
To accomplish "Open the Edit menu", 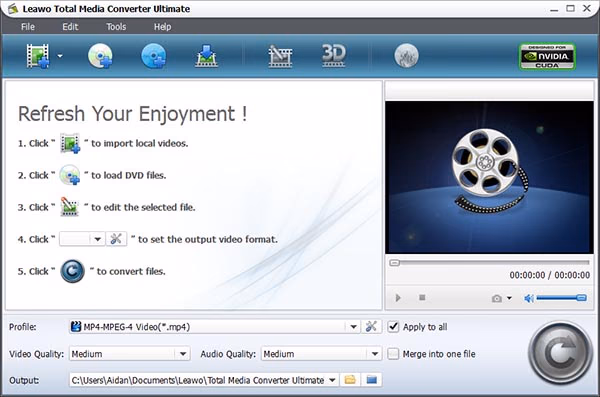I will click(70, 27).
